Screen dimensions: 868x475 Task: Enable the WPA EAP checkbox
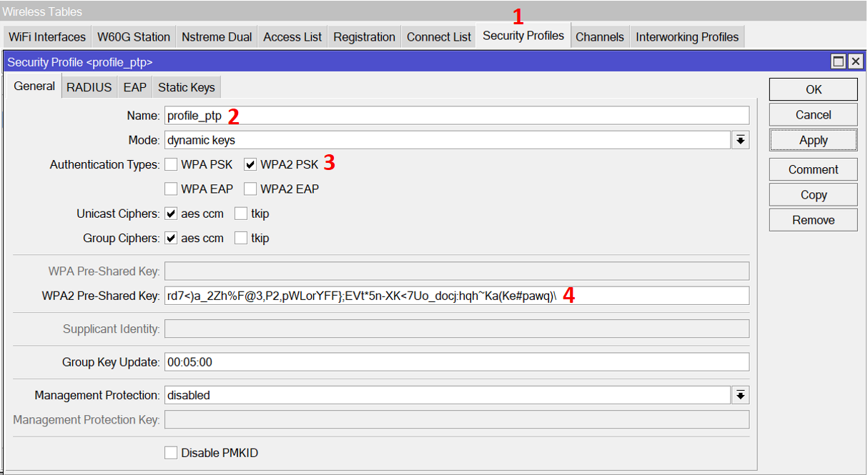[x=171, y=189]
